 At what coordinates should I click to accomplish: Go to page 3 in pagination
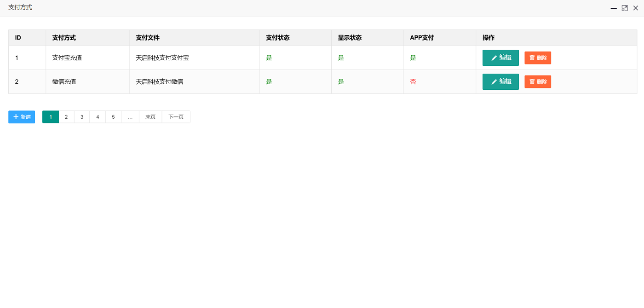[x=82, y=117]
